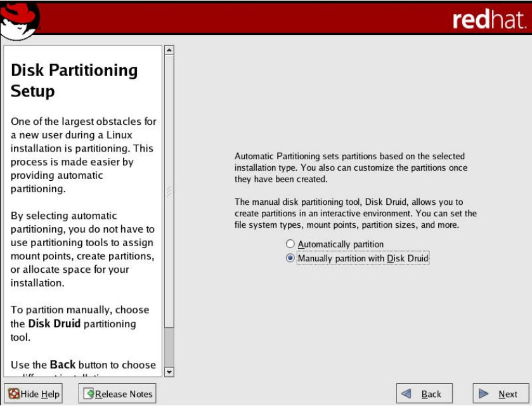Viewport: 532px width, 406px height.
Task: Click the document icon on Release Notes
Action: coord(89,393)
